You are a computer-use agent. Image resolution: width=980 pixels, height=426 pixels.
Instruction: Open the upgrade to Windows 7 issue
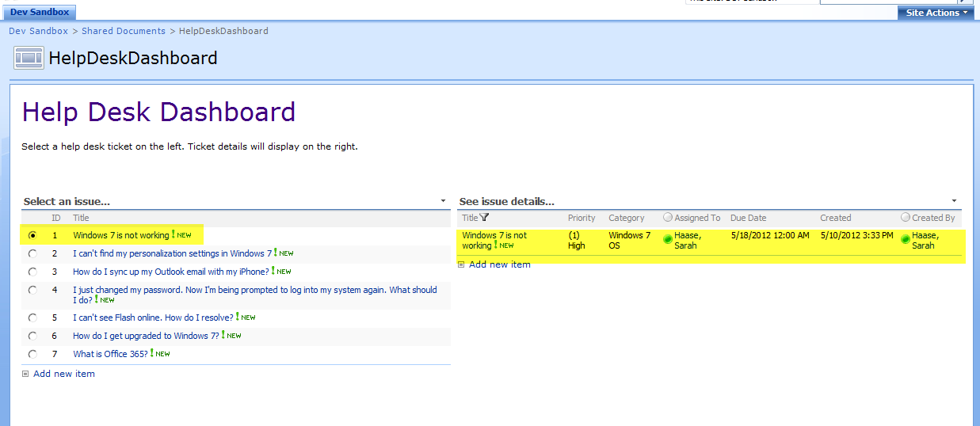tap(146, 336)
